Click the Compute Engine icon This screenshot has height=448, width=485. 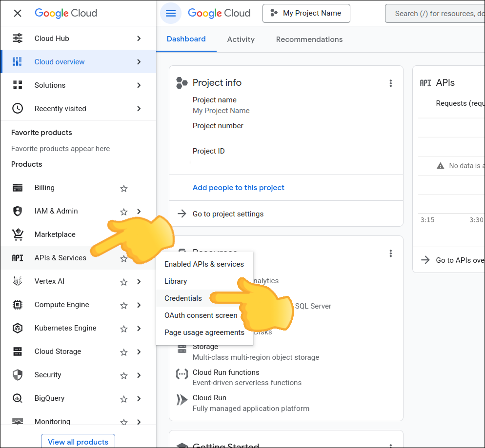18,305
